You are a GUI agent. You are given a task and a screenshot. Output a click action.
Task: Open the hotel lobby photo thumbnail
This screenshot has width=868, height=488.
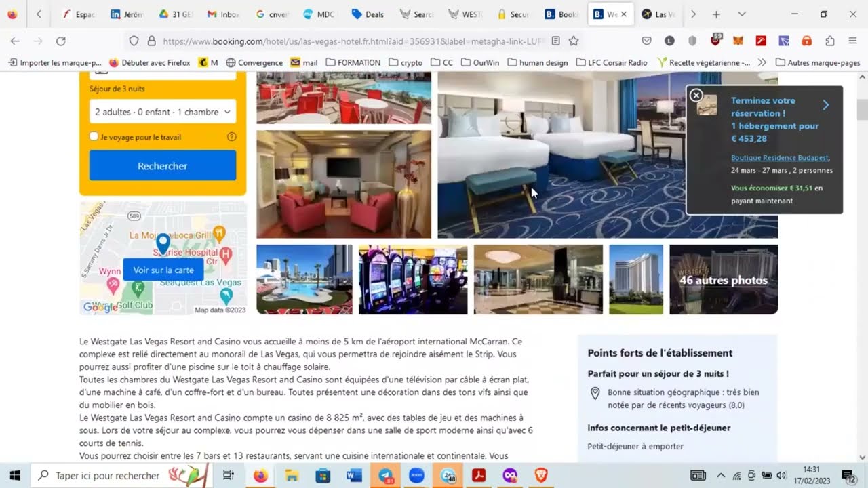(538, 279)
